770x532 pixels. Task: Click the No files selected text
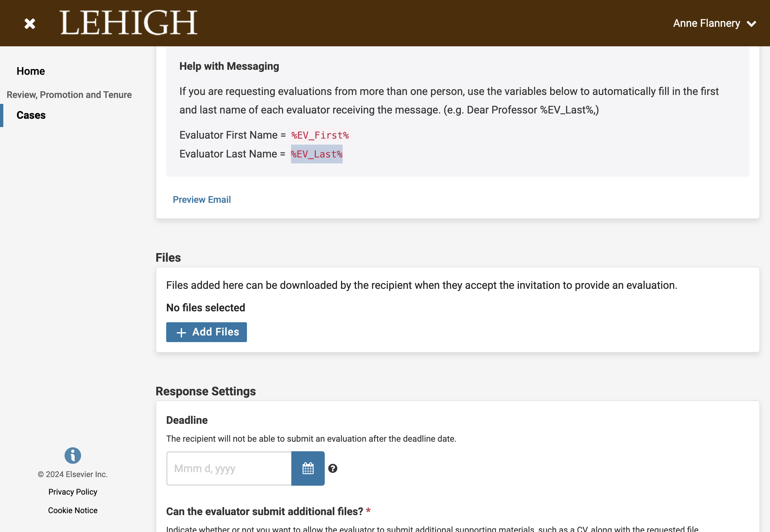(206, 307)
